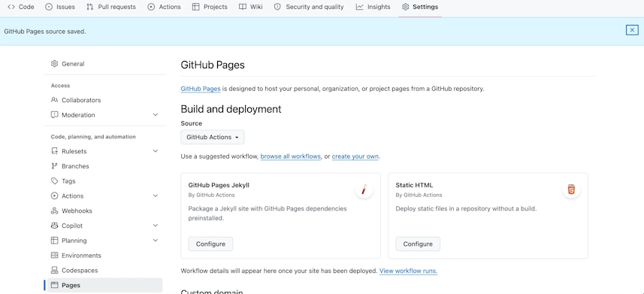Select the Pages sidebar item
The image size is (644, 294).
[x=104, y=285]
